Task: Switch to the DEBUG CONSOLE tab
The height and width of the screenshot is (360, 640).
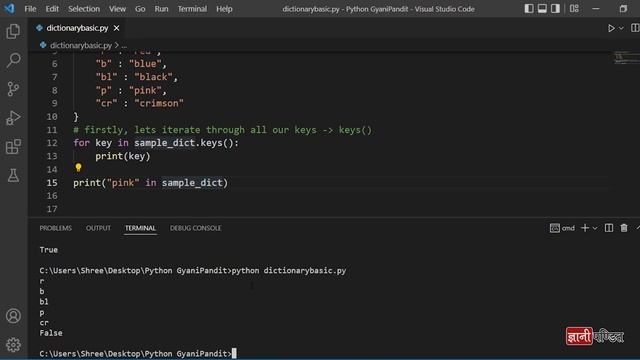Action: pos(196,228)
